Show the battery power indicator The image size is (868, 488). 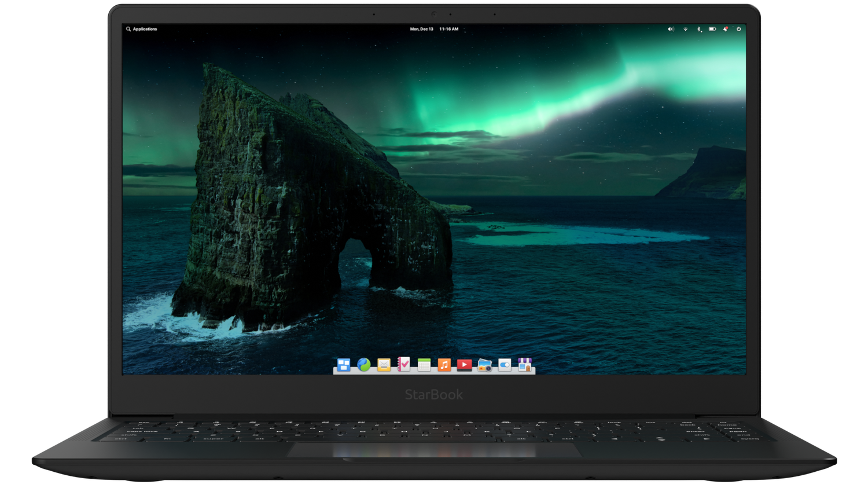[x=712, y=29]
